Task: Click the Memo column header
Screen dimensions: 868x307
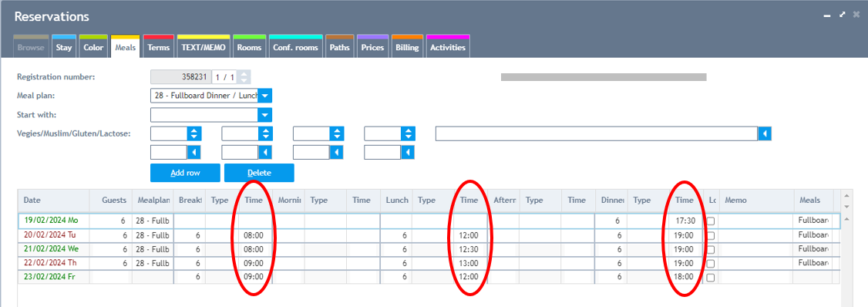Action: (757, 200)
